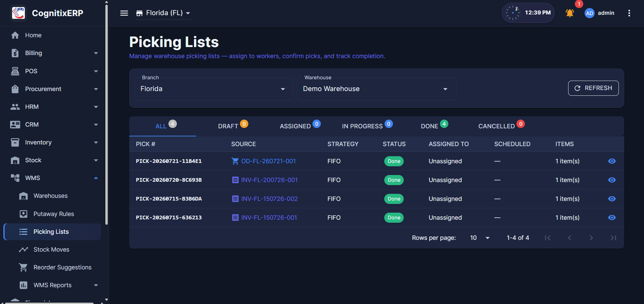The height and width of the screenshot is (304, 644).
Task: Open the Warehouse dropdown showing Demo Warehouse
Action: (x=376, y=89)
